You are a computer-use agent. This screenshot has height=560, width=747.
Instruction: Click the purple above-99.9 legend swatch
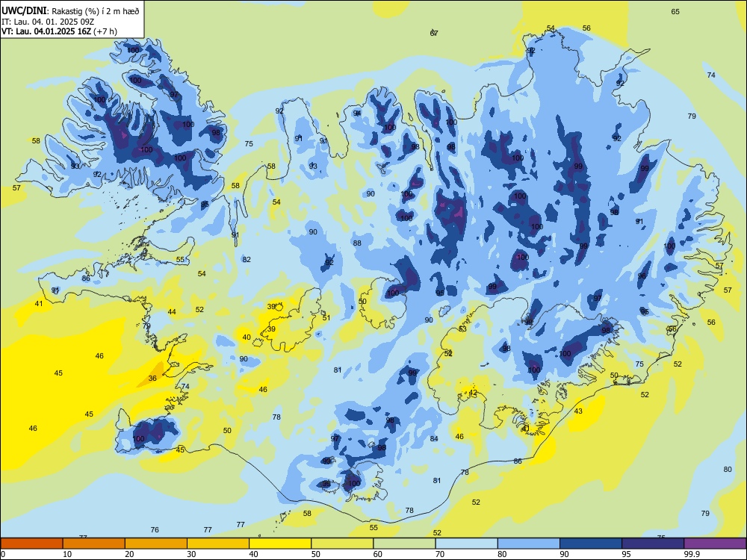(x=715, y=544)
